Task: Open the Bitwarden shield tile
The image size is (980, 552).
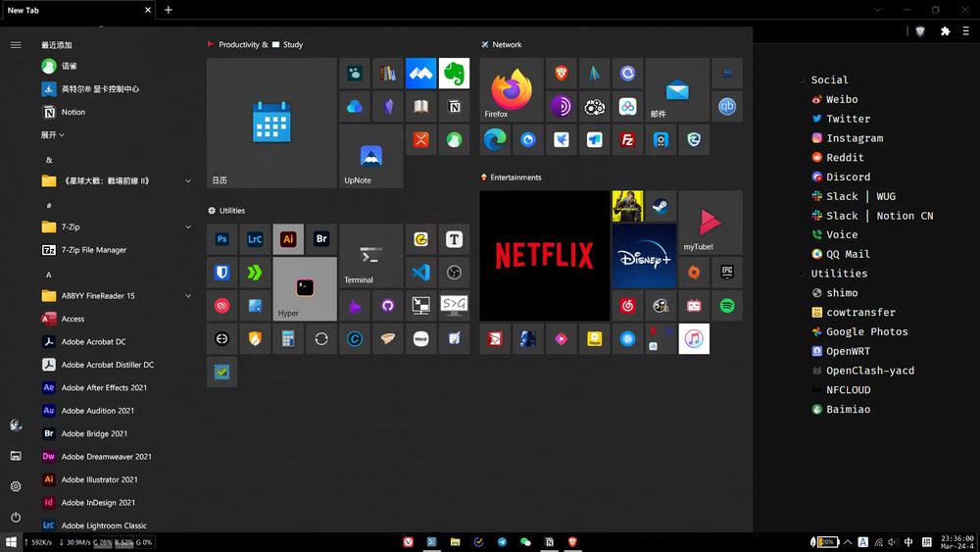Action: [221, 272]
